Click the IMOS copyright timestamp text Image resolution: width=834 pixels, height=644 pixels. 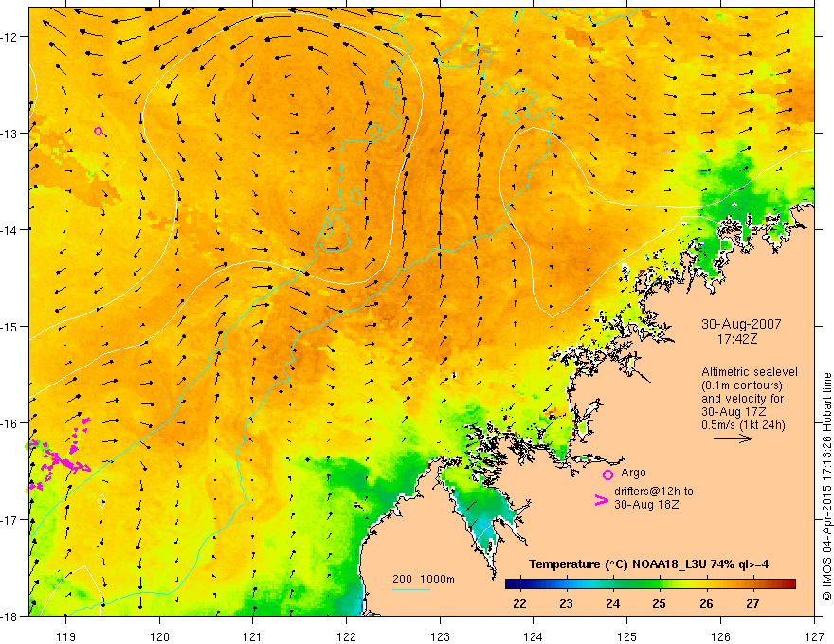point(826,487)
